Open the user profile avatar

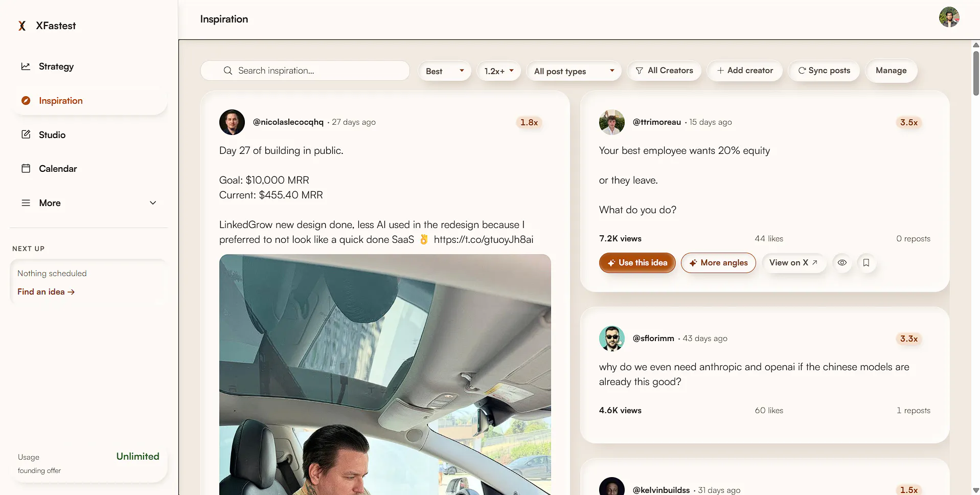949,17
